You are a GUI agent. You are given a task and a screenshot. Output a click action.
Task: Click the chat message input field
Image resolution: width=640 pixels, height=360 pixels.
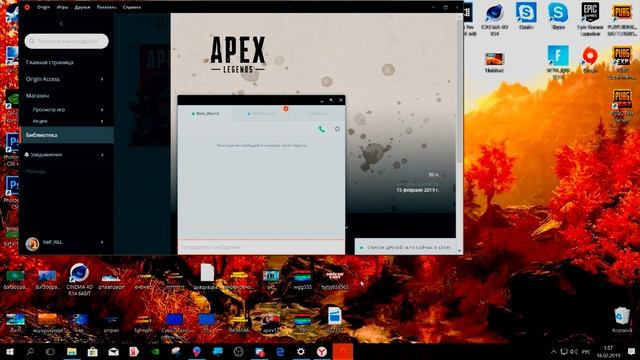[261, 247]
